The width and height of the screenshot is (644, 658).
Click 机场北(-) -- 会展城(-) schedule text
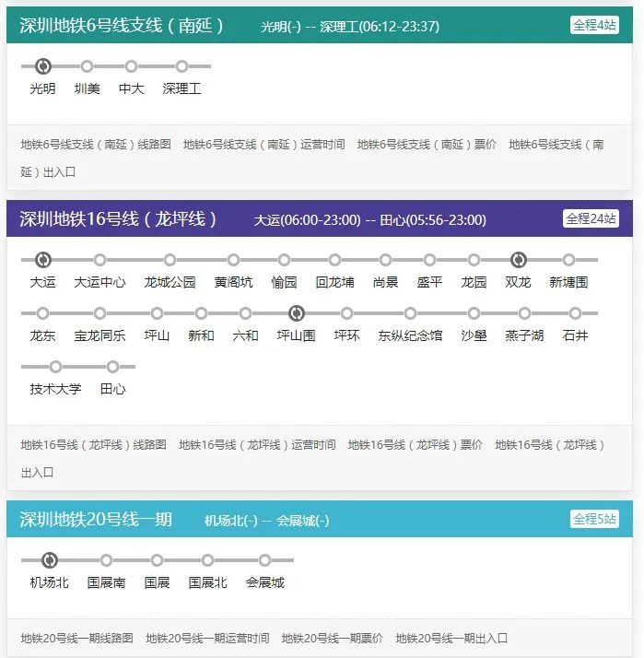[267, 521]
